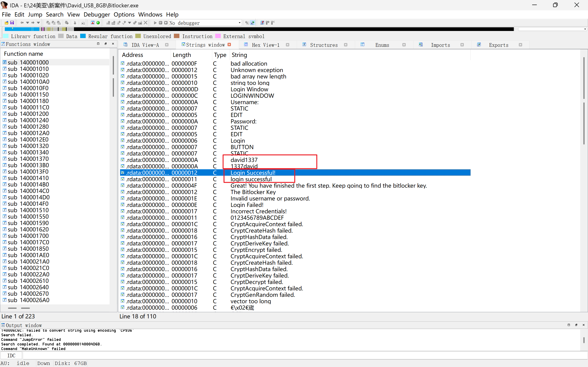Click the red warning triangle icon

tap(93, 23)
